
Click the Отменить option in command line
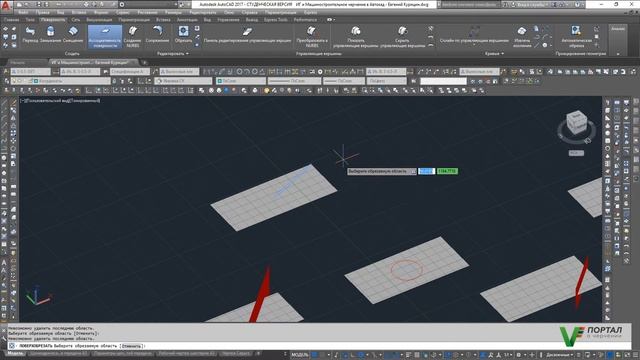pos(131,346)
